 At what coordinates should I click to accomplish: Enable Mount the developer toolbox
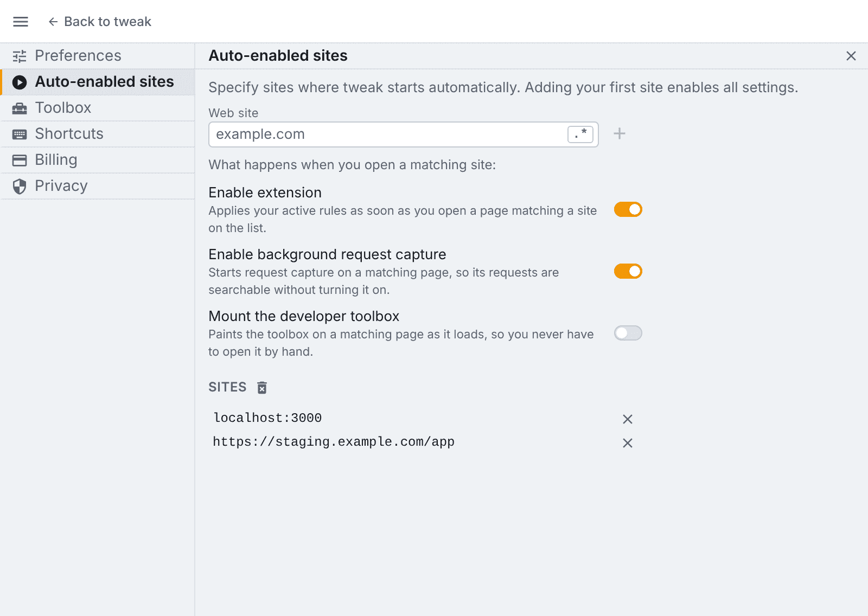tap(628, 333)
